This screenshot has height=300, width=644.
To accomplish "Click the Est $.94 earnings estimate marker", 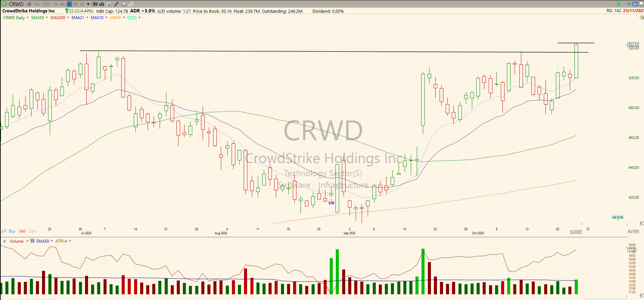I will coord(617,217).
